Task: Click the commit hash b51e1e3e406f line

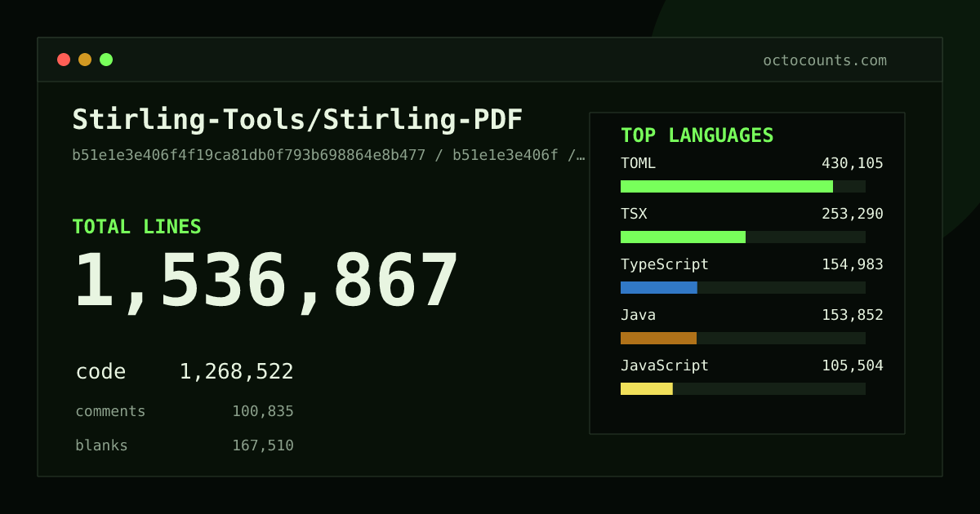Action: point(328,155)
